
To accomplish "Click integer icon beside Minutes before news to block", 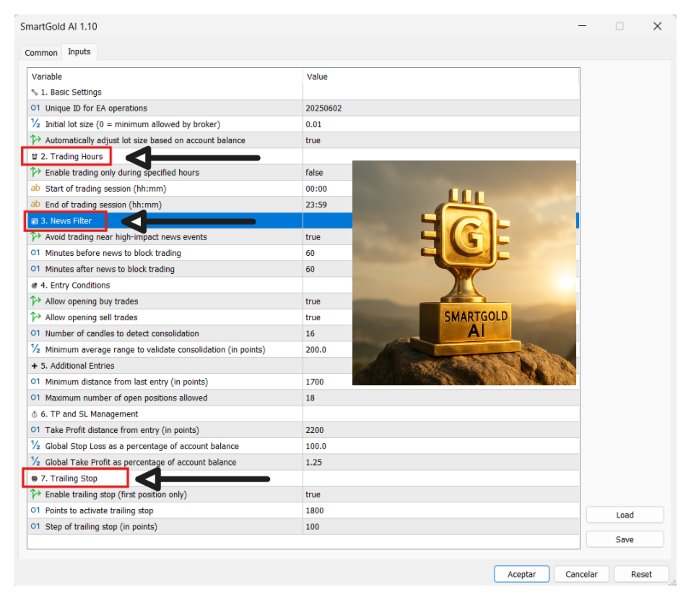I will pyautogui.click(x=35, y=253).
